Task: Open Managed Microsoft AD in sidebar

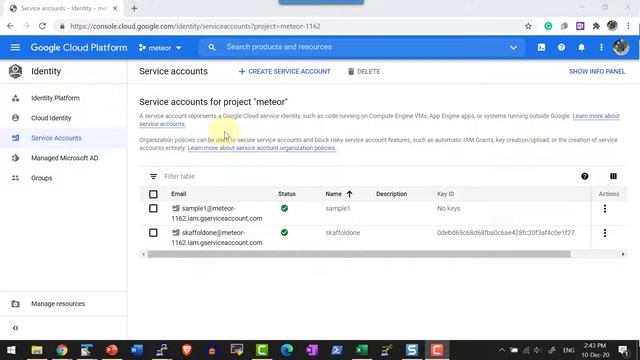Action: click(x=63, y=158)
